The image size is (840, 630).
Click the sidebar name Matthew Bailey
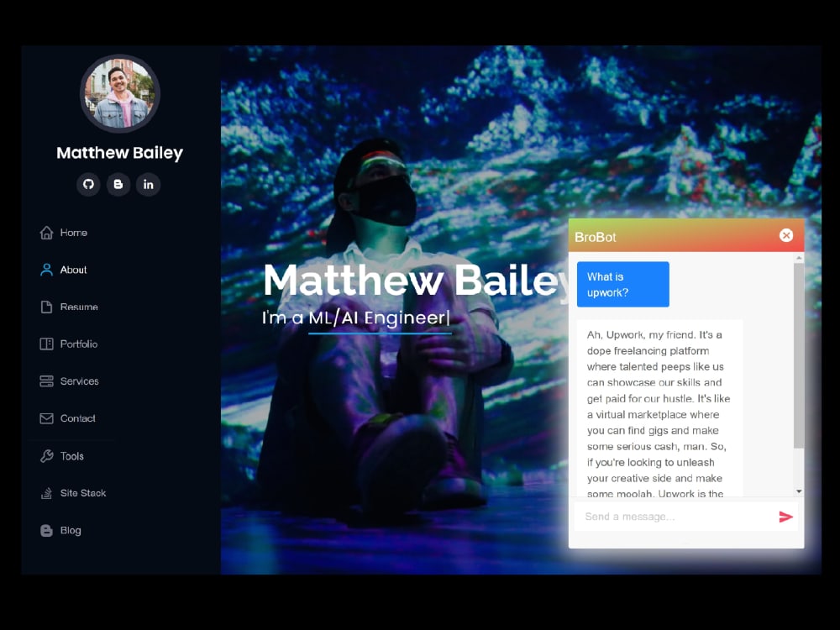click(x=119, y=153)
